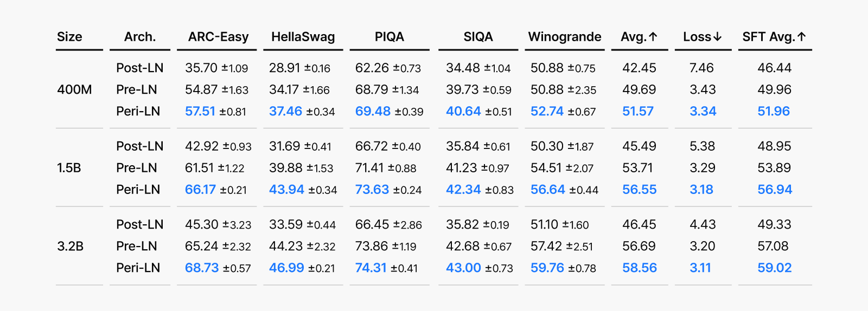This screenshot has height=311, width=868.
Task: Select the Size column header
Action: point(69,37)
